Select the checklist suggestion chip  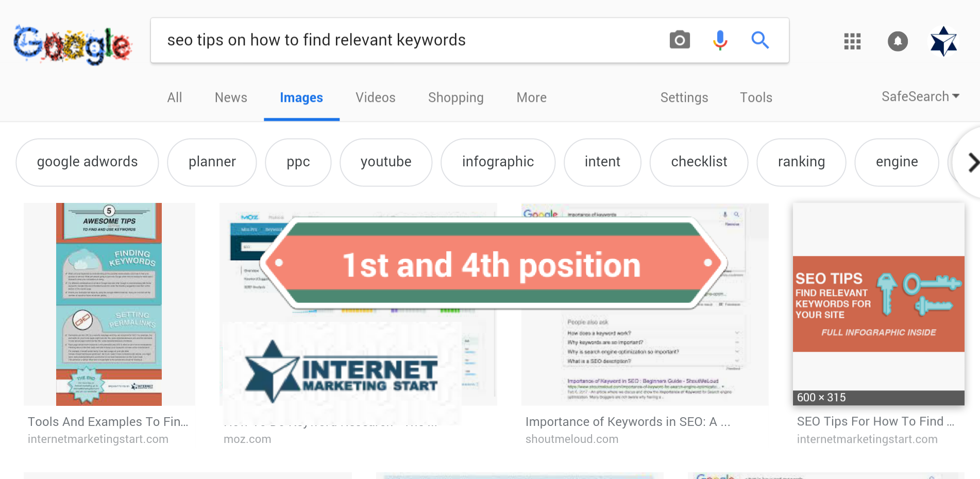699,162
